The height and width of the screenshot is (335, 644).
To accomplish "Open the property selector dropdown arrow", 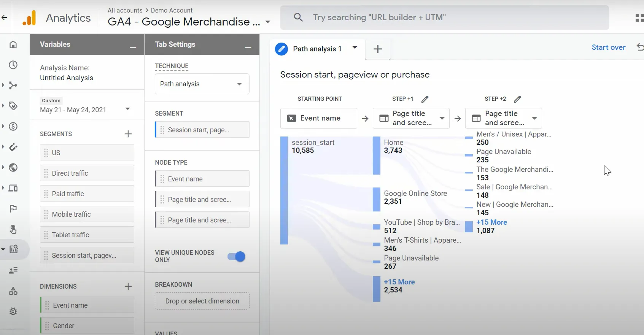I will (x=268, y=22).
